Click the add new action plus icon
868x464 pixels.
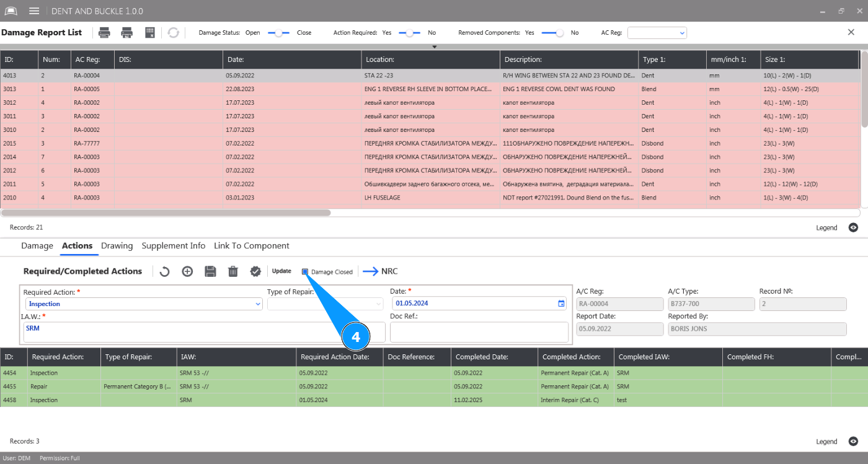pyautogui.click(x=187, y=271)
